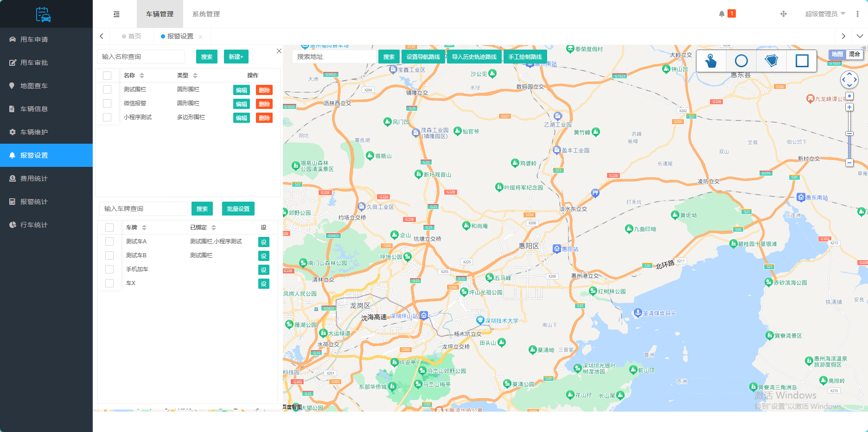The height and width of the screenshot is (432, 868).
Task: Open the 超级管理员 user dropdown
Action: pos(825,14)
